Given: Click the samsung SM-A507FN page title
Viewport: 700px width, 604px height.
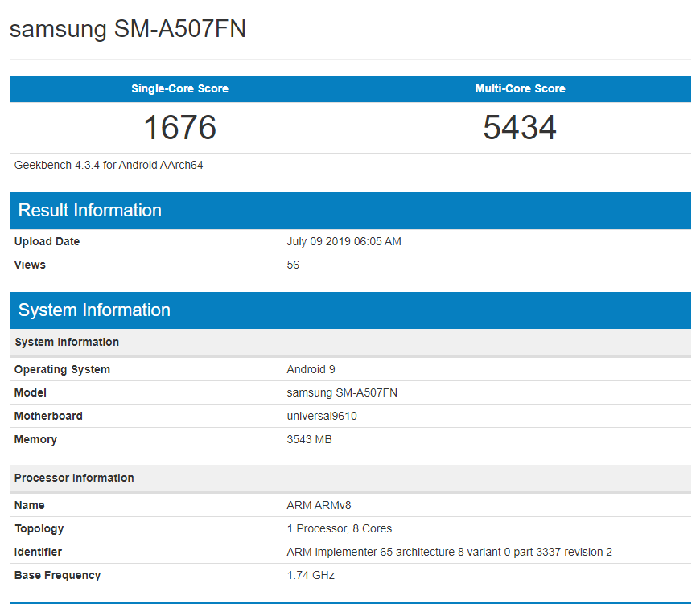Looking at the screenshot, I should pos(128,29).
